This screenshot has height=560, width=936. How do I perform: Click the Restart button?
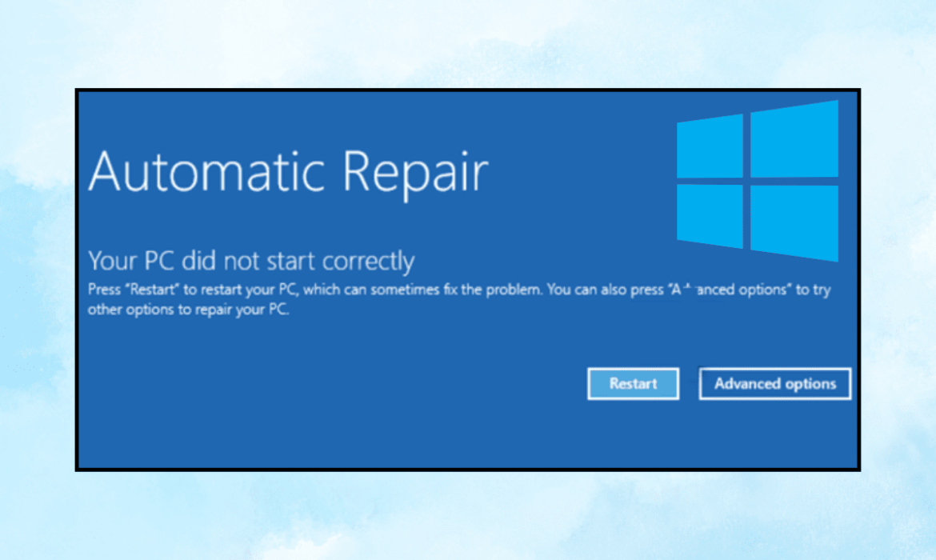[x=633, y=383]
